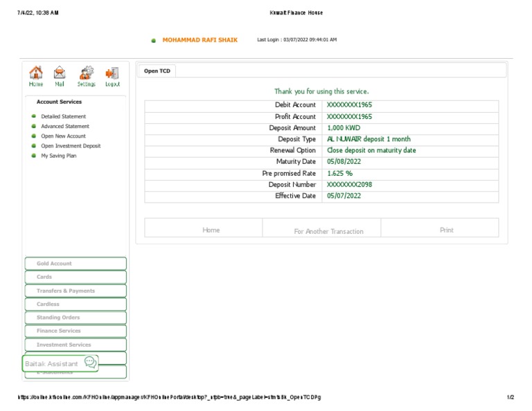Viewport: 532px width, 411px height.
Task: Click Account Services heading
Action: pyautogui.click(x=59, y=102)
